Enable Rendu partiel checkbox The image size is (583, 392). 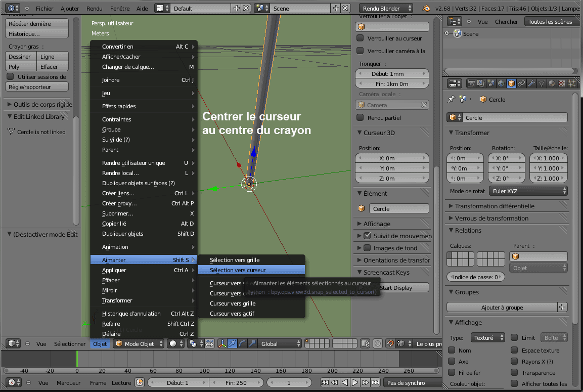(360, 117)
